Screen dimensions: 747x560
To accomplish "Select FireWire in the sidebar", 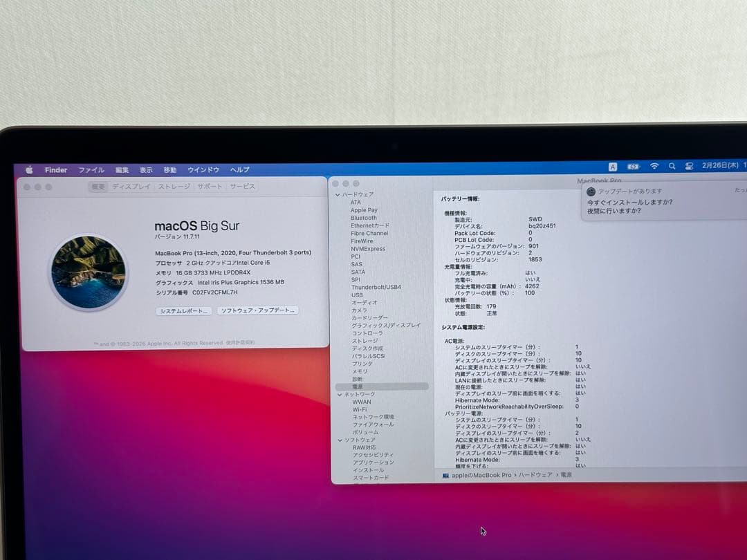I will pos(362,241).
